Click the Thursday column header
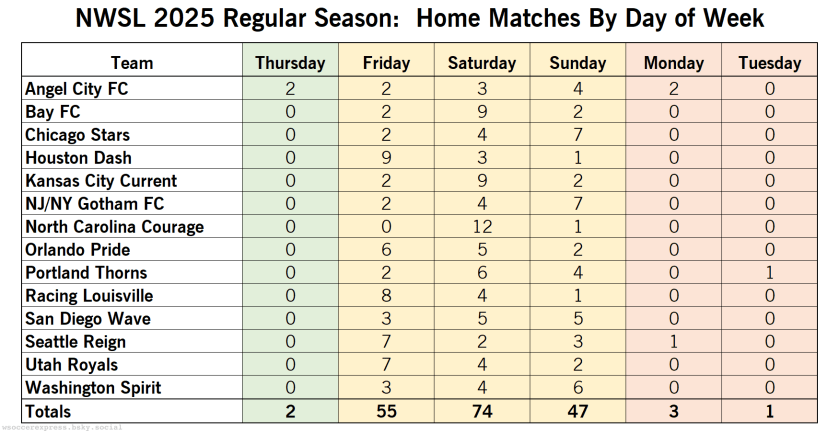This screenshot has width=839, height=431. click(290, 63)
